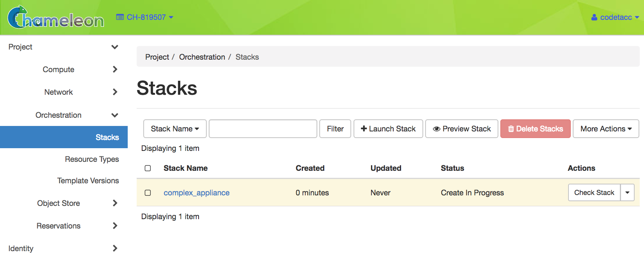The image size is (644, 264).
Task: Click the Actions column header
Action: (581, 168)
